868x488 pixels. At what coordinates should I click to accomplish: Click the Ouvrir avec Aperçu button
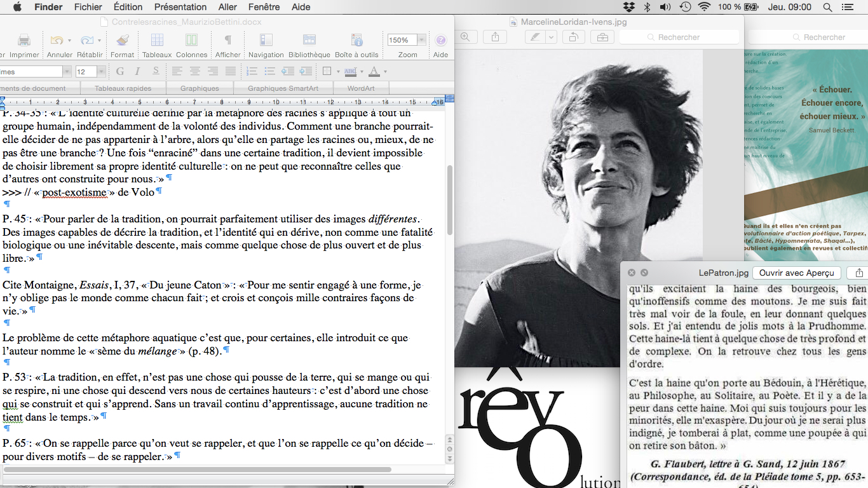point(796,273)
